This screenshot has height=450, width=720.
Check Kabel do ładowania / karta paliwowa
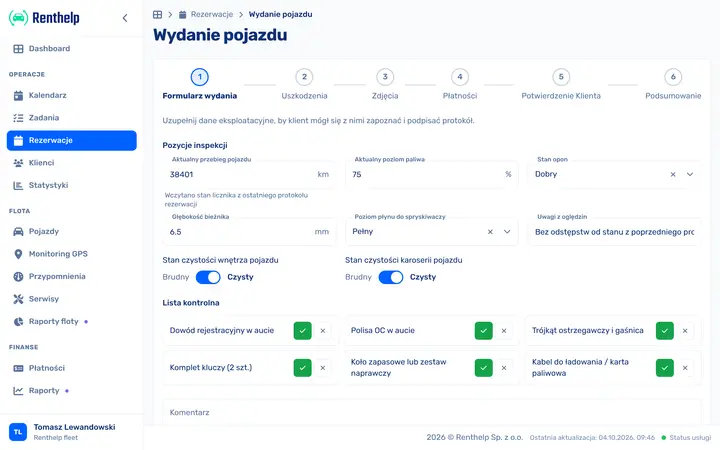pos(664,368)
